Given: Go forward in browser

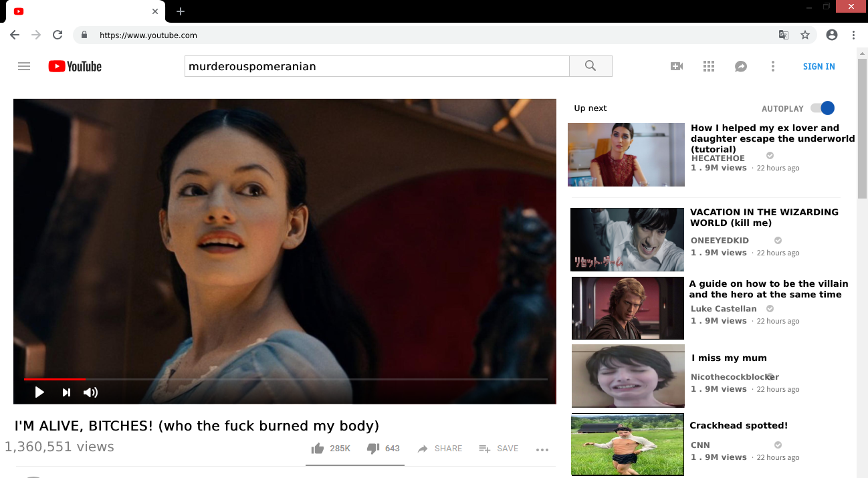Looking at the screenshot, I should (x=36, y=35).
